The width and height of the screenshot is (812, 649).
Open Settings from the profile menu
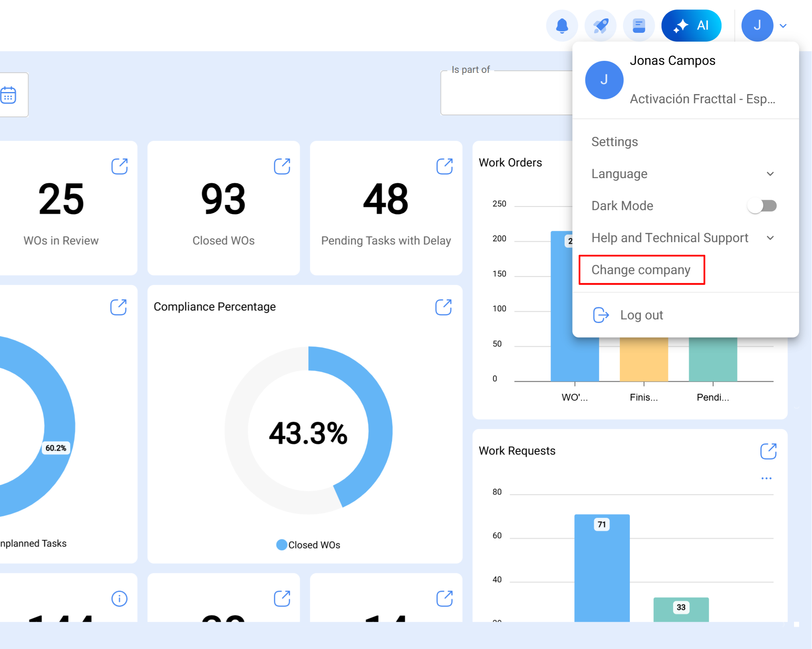tap(614, 142)
